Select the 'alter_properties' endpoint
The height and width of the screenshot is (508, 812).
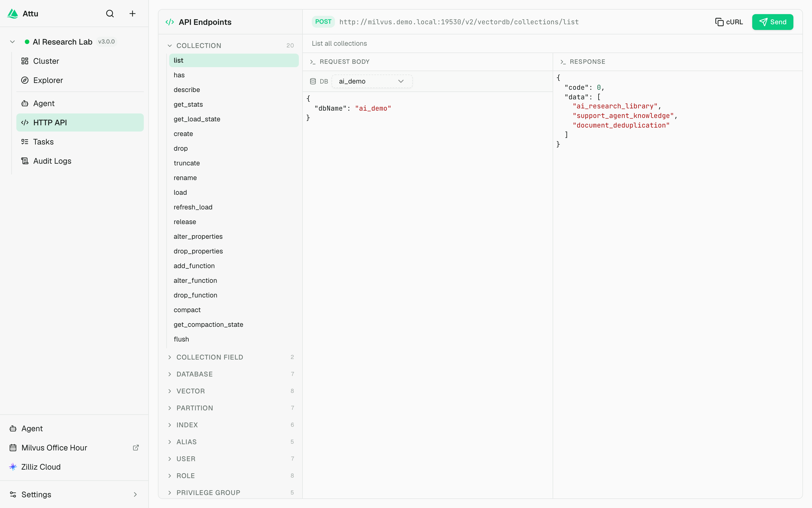pos(234,236)
